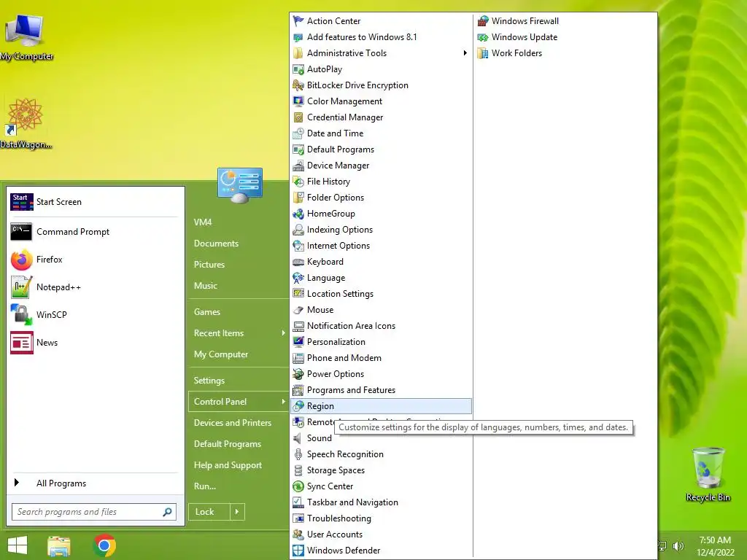The height and width of the screenshot is (560, 747).
Task: Open Devices and Printers link
Action: [233, 423]
